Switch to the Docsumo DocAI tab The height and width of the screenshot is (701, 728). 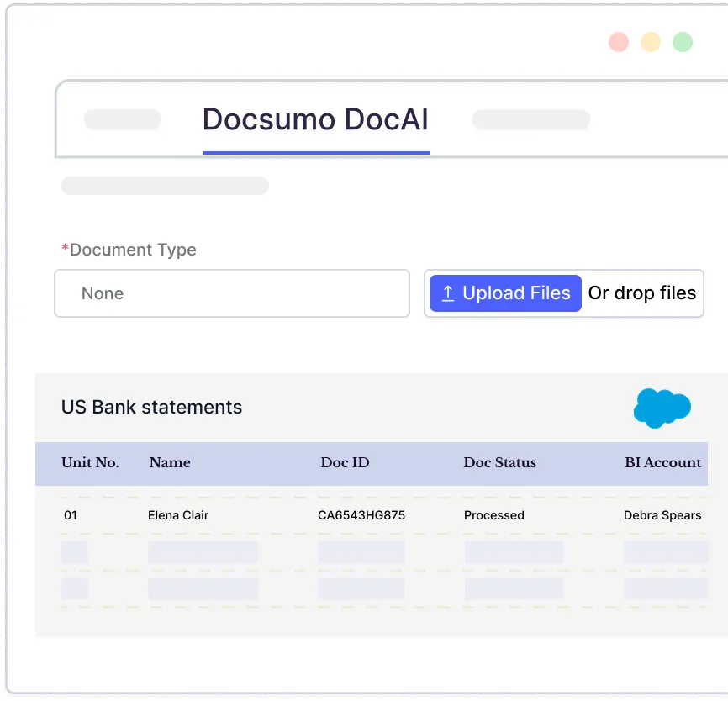click(315, 119)
